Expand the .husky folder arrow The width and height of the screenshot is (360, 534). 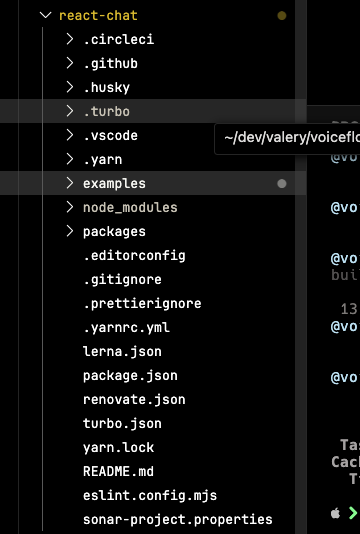pyautogui.click(x=70, y=87)
